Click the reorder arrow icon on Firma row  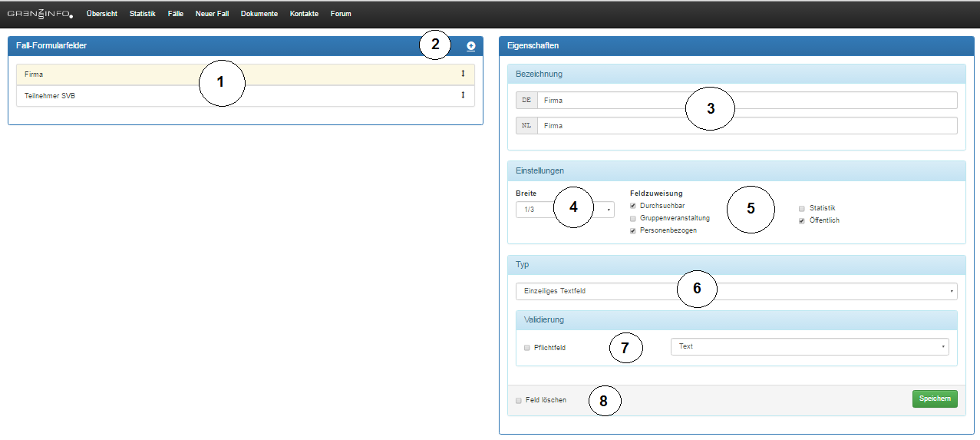tap(463, 74)
